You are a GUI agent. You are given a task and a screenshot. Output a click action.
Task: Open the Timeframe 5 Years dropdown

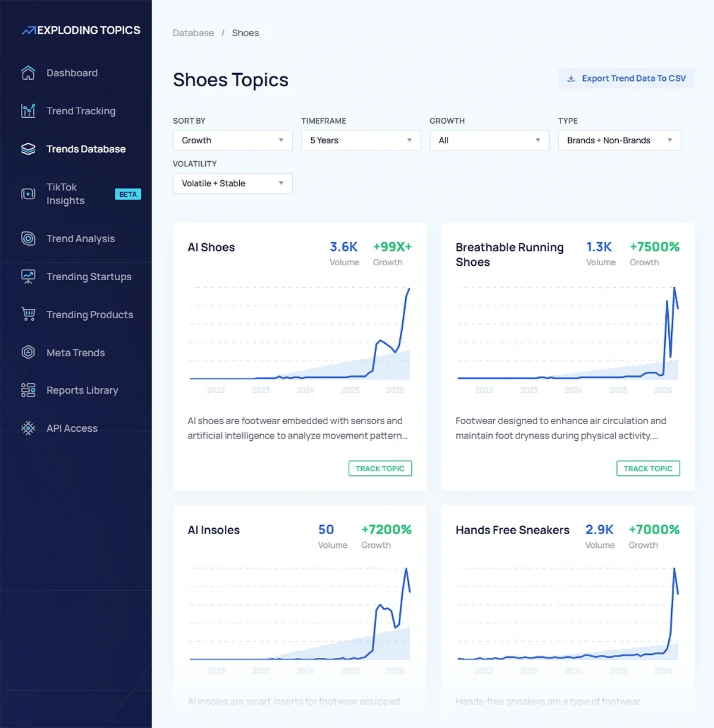pyautogui.click(x=361, y=140)
